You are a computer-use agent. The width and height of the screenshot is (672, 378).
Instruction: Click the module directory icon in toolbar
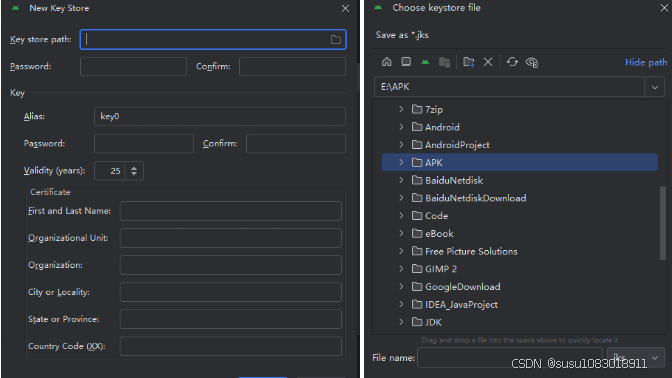(444, 62)
